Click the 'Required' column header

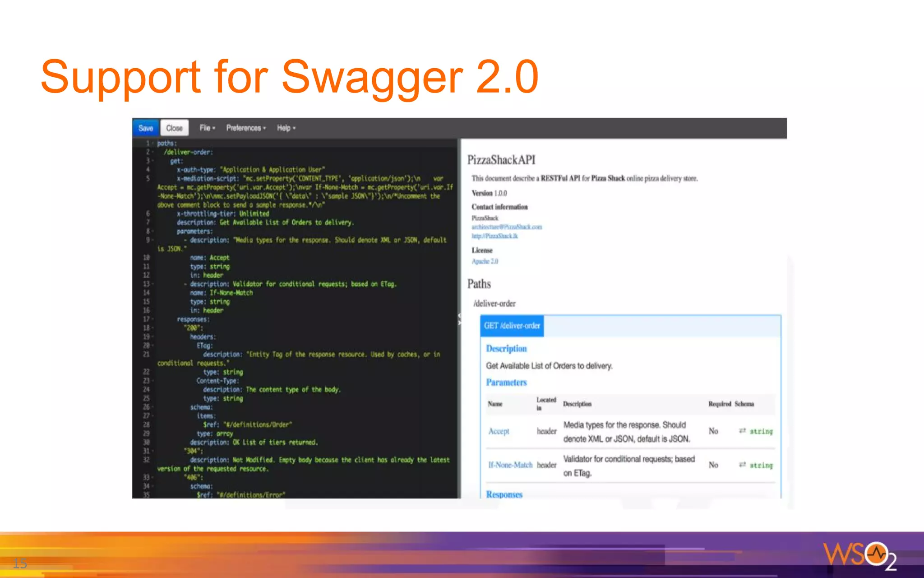[720, 404]
